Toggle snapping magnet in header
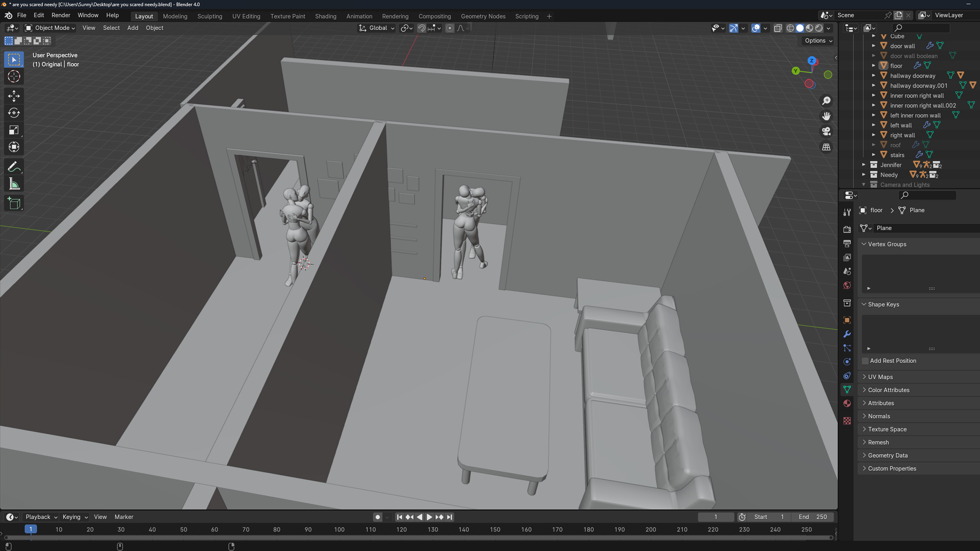 pos(421,28)
